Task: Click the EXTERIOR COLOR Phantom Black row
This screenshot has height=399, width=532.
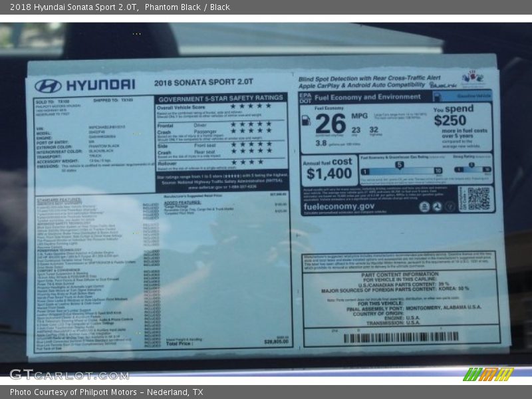Action: coord(78,146)
